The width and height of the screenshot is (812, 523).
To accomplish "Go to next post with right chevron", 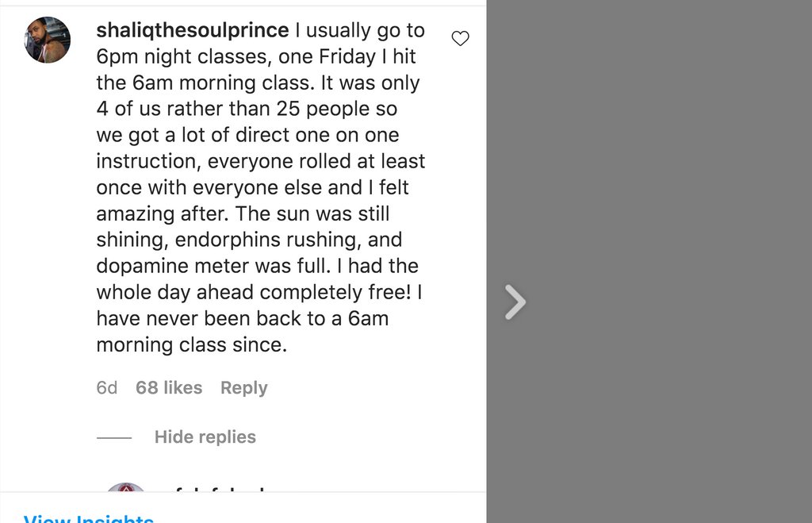I will point(515,302).
